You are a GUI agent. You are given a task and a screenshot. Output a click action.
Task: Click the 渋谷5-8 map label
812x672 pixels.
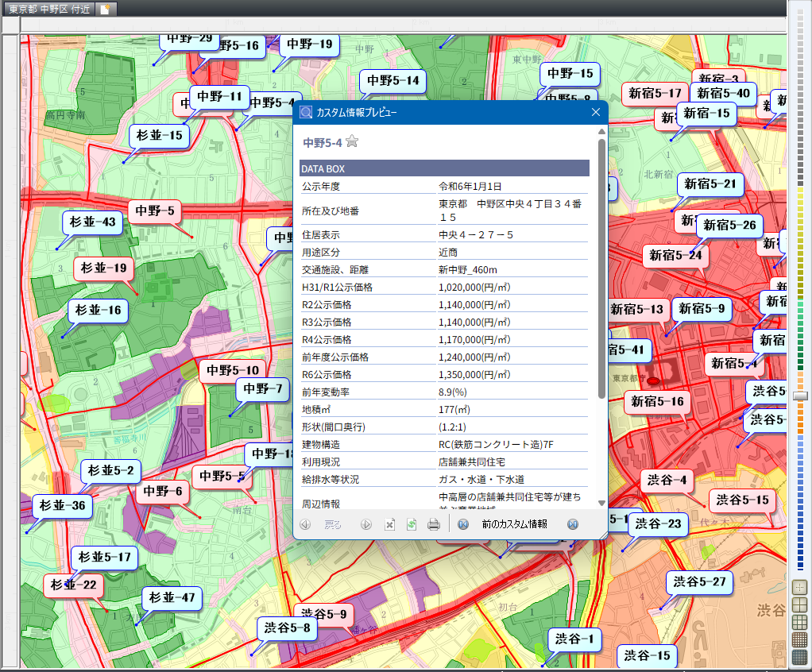pos(287,628)
